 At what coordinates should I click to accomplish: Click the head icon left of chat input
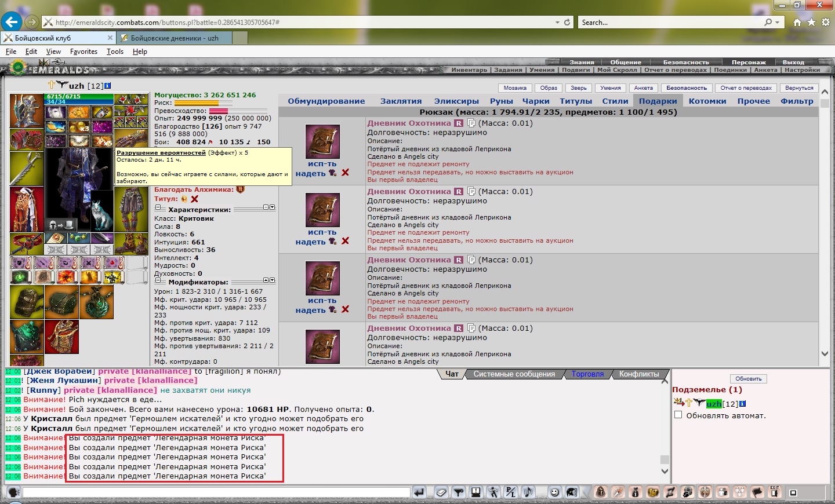(14, 492)
